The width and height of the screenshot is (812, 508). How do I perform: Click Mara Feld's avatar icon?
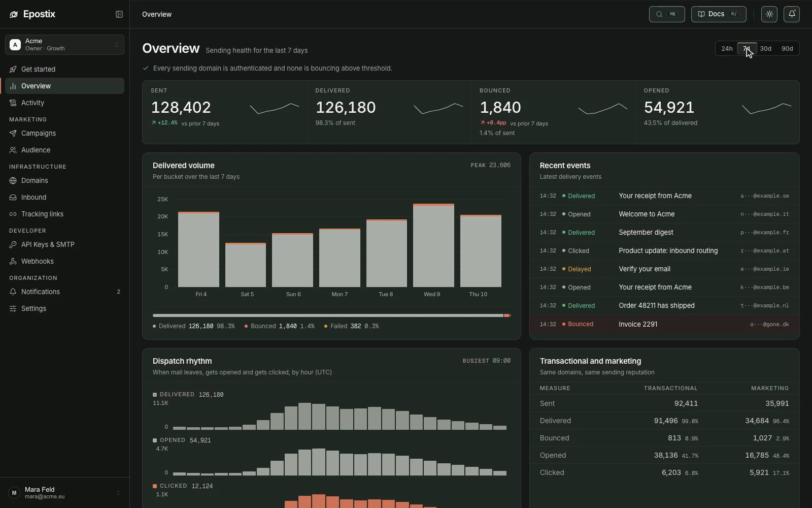pyautogui.click(x=14, y=493)
